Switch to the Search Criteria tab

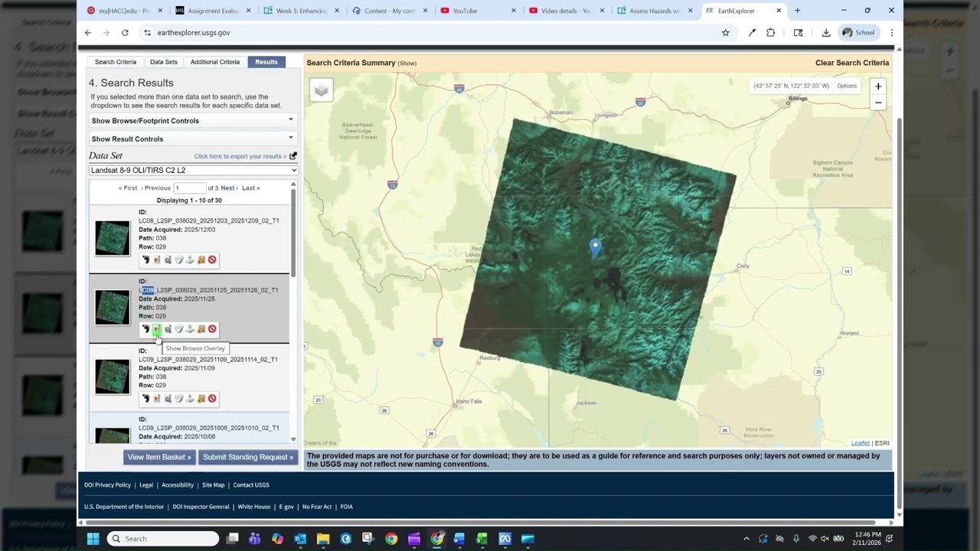coord(116,62)
